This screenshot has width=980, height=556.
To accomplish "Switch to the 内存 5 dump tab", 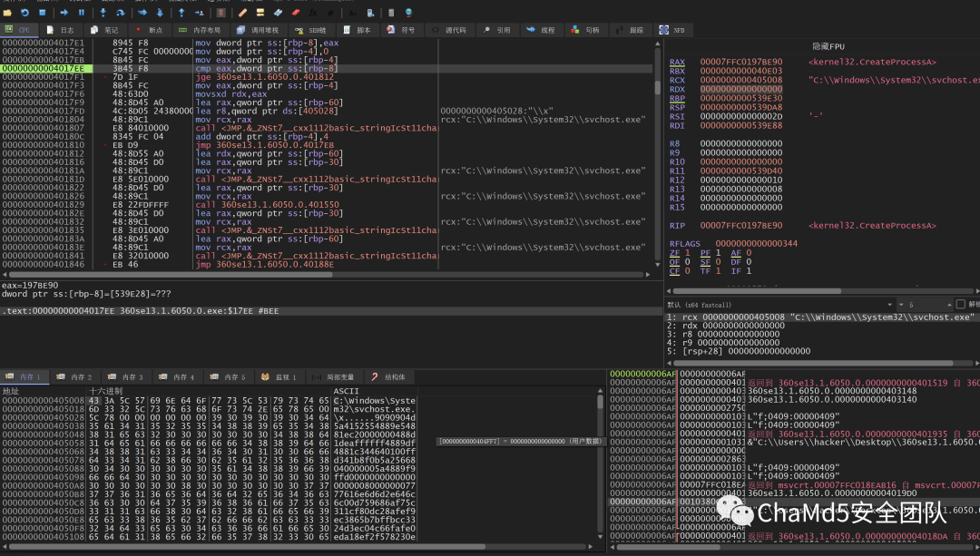I will coord(228,376).
